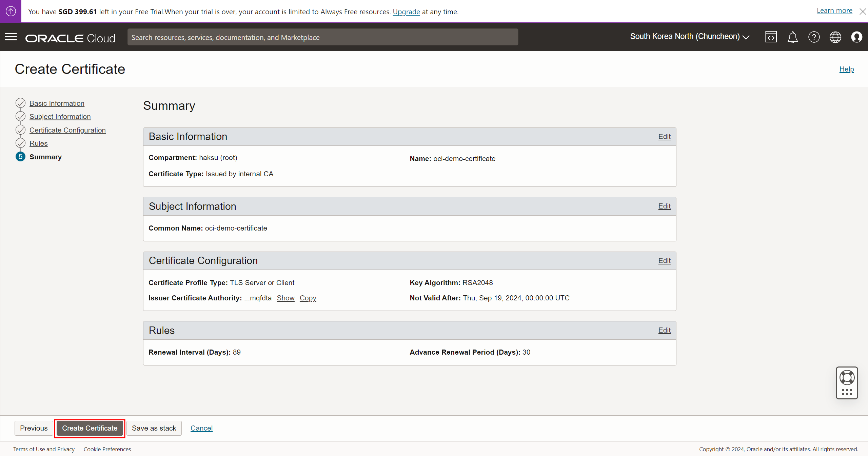Click the purple upgrade arrow icon
Image resolution: width=868 pixels, height=456 pixels.
(x=11, y=11)
